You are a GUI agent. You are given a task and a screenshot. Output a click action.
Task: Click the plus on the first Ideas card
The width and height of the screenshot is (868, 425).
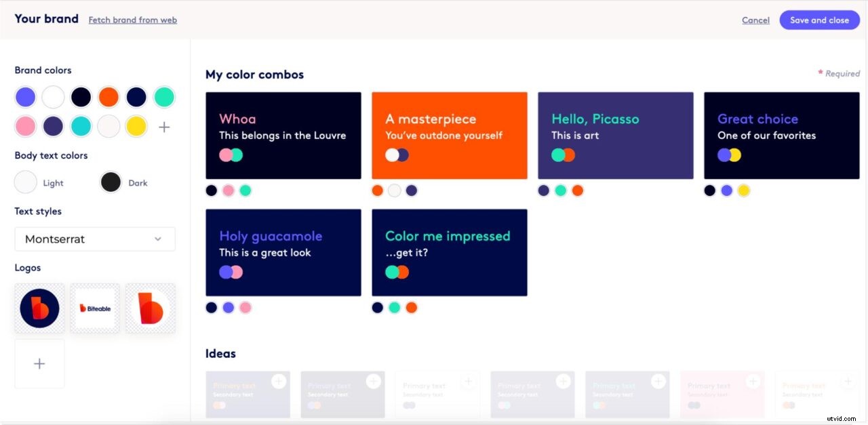click(278, 381)
